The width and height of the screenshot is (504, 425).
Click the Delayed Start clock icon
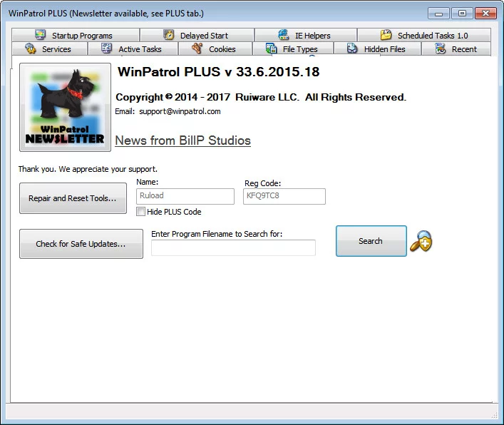(x=169, y=35)
